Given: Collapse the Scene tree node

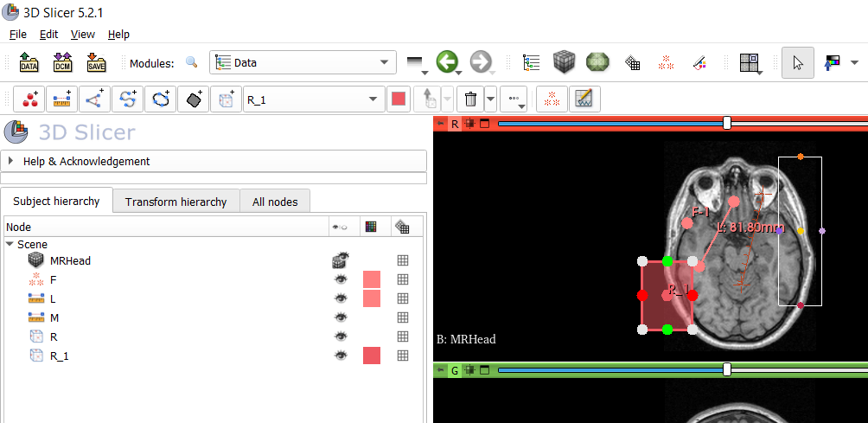Looking at the screenshot, I should pyautogui.click(x=10, y=244).
